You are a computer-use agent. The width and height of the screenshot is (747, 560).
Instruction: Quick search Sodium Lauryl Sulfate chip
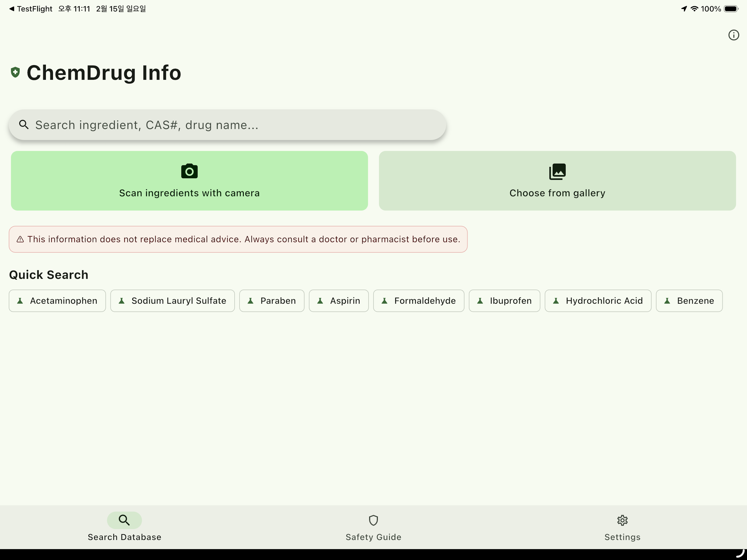point(173,301)
